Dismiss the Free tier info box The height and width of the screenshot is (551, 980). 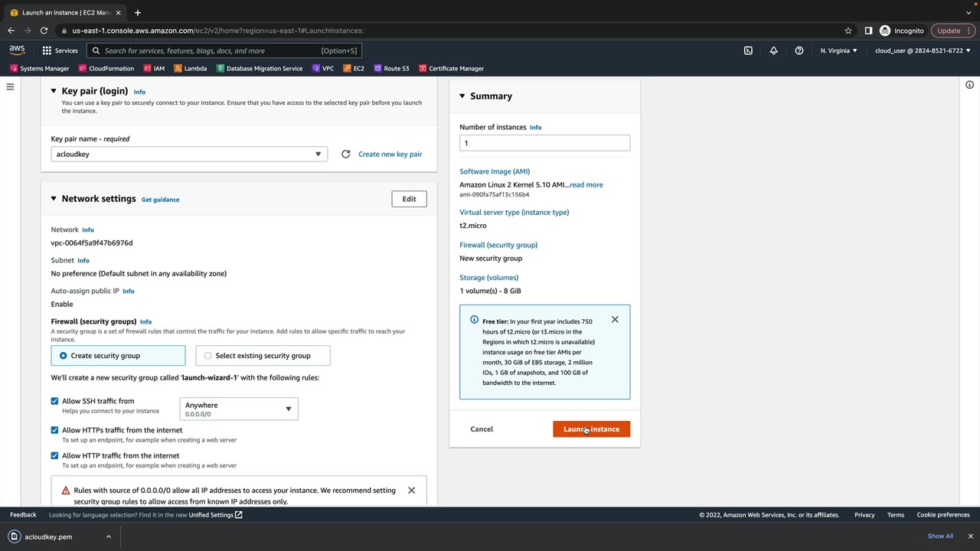pos(615,319)
